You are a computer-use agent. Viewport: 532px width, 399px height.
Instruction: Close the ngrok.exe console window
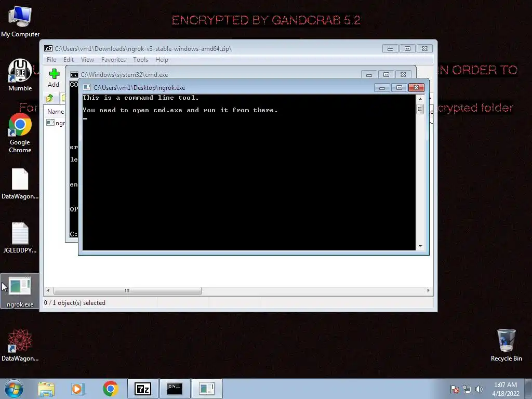[x=416, y=88]
